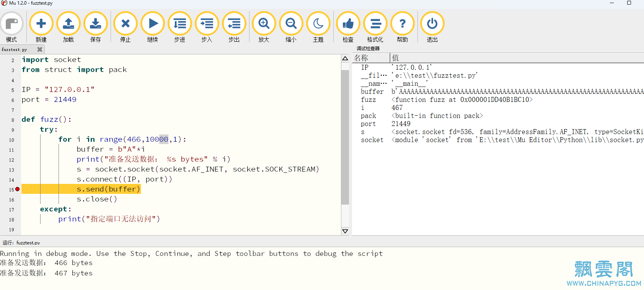Run code check with 检查 button
Image resolution: width=644 pixels, height=290 pixels.
(348, 27)
